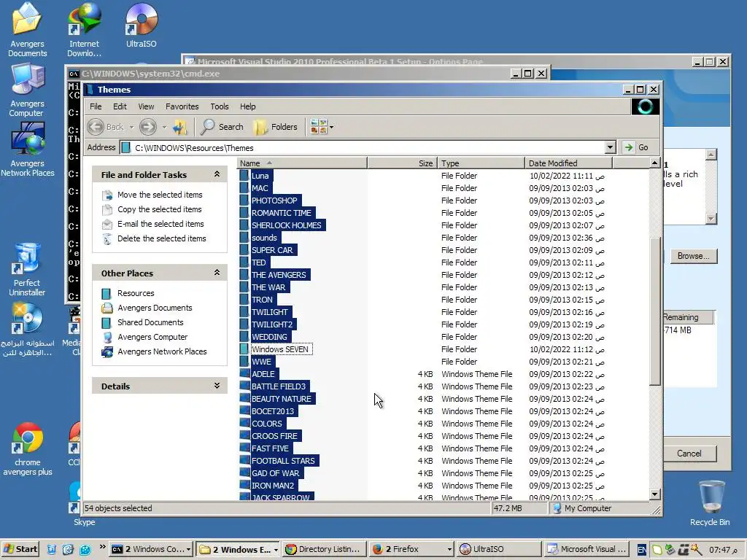Open Search pane in Explorer toolbar
The width and height of the screenshot is (747, 560).
[x=222, y=127]
